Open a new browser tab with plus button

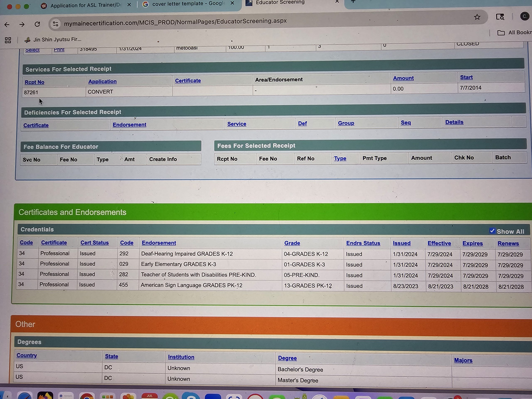pyautogui.click(x=353, y=1)
